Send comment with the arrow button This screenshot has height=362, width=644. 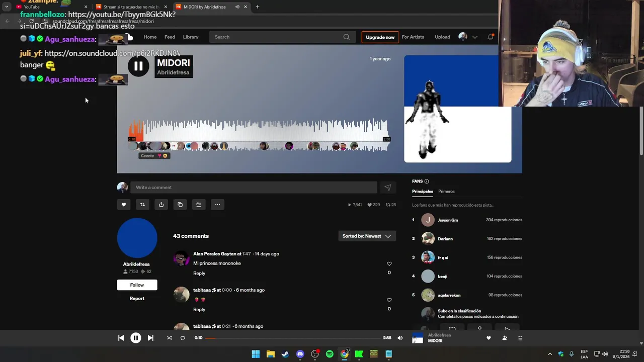point(388,188)
